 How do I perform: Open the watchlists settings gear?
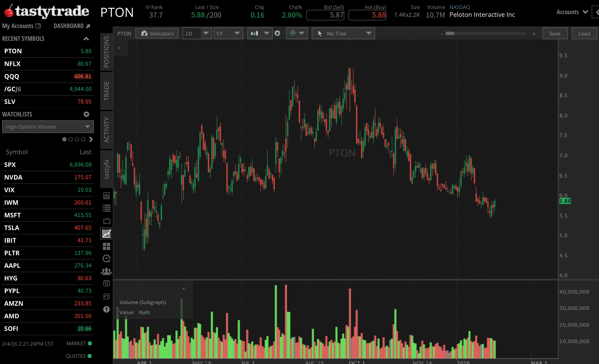click(86, 114)
